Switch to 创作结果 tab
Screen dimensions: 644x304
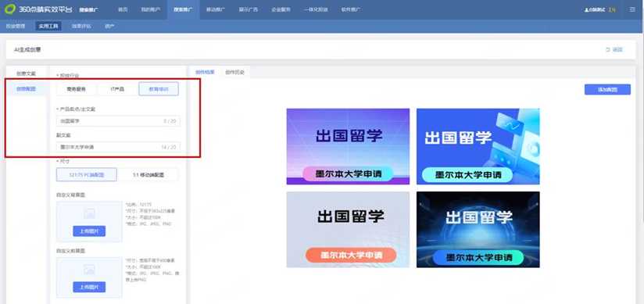[x=205, y=72]
